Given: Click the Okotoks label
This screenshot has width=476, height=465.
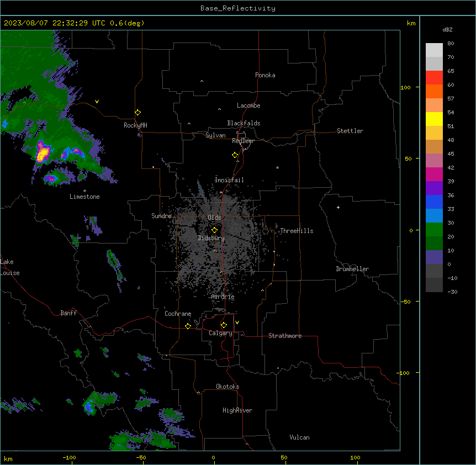Looking at the screenshot, I should click(228, 387).
